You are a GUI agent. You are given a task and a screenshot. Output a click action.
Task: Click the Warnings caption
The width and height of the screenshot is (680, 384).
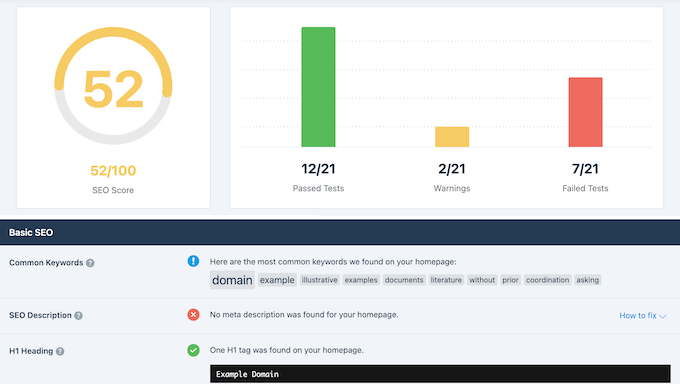[x=452, y=188]
